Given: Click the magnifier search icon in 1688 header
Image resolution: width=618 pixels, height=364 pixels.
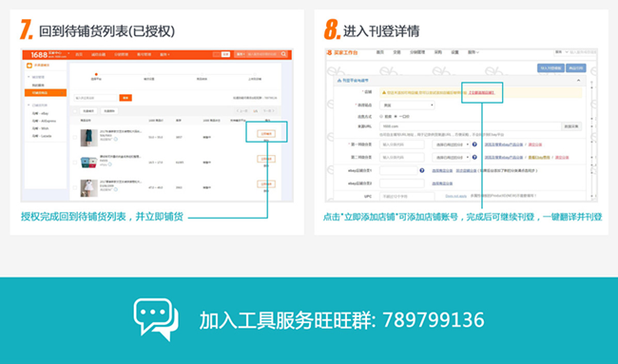Looking at the screenshot, I should [283, 54].
